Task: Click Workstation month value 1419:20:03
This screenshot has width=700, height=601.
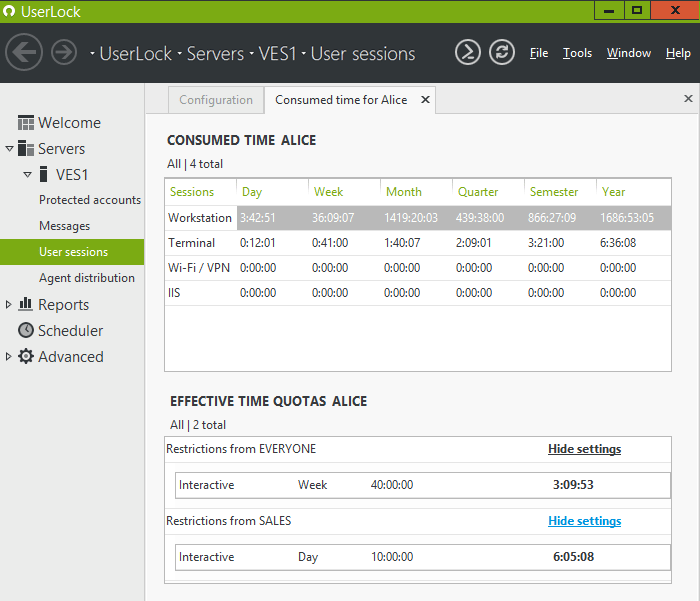Action: [x=411, y=218]
